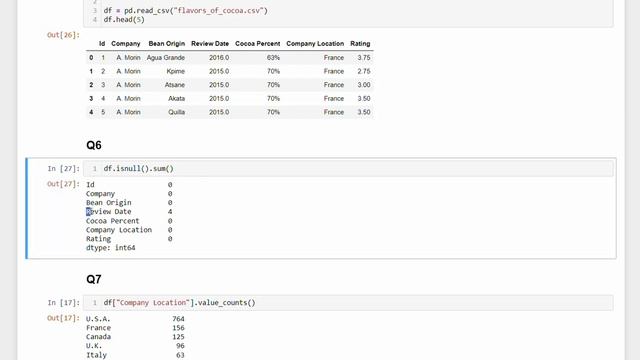Click the 63% cocoa percent cell

click(x=273, y=58)
